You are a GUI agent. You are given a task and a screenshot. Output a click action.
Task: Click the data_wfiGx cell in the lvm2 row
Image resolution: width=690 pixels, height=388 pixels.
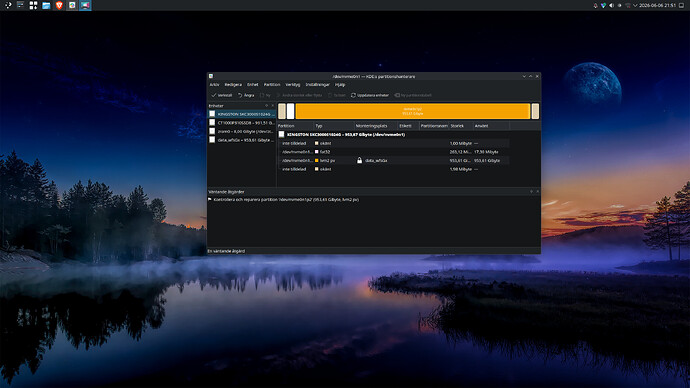pos(376,161)
